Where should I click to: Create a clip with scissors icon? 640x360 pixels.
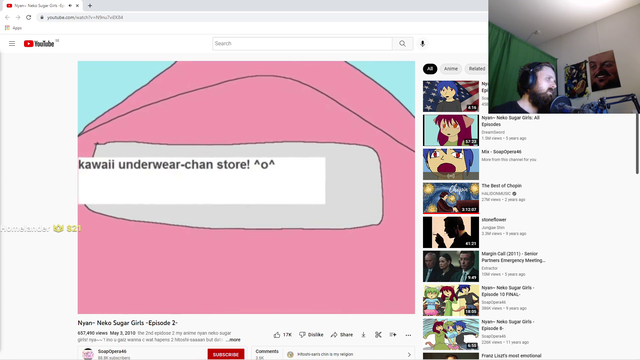[x=378, y=335]
